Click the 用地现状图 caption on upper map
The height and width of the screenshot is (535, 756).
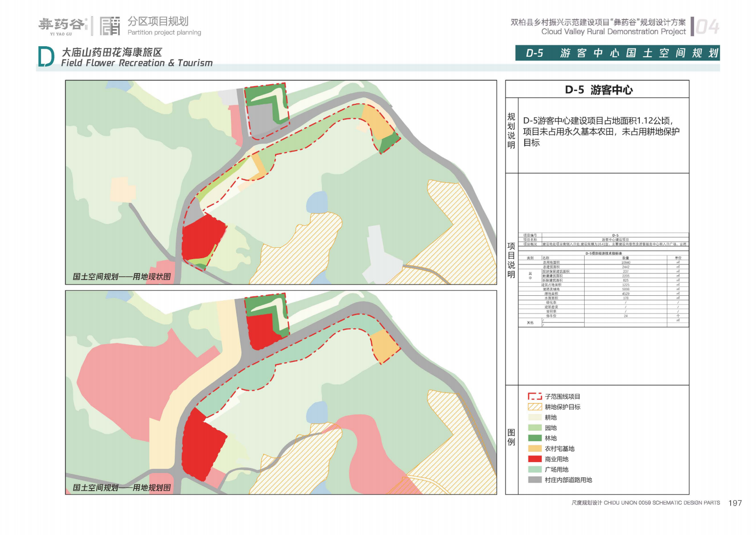(121, 276)
